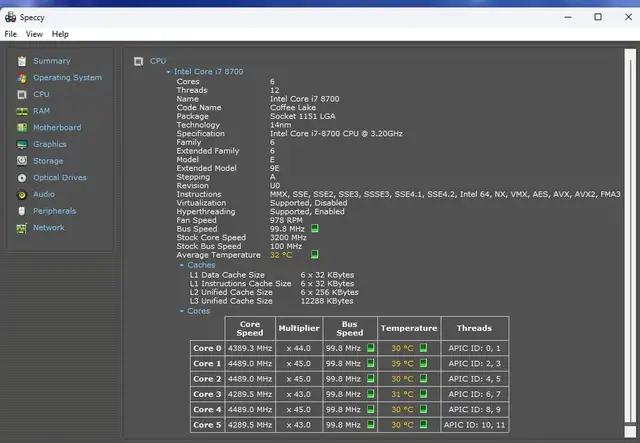640x443 pixels.
Task: Click the 978 RPM fan speed value
Action: tap(286, 220)
